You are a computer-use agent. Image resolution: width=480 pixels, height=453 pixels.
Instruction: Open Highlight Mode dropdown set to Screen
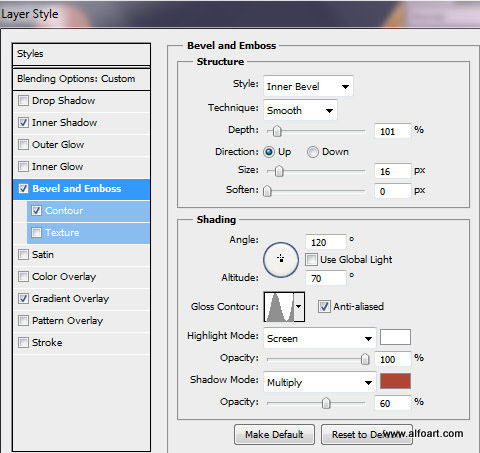(x=320, y=338)
